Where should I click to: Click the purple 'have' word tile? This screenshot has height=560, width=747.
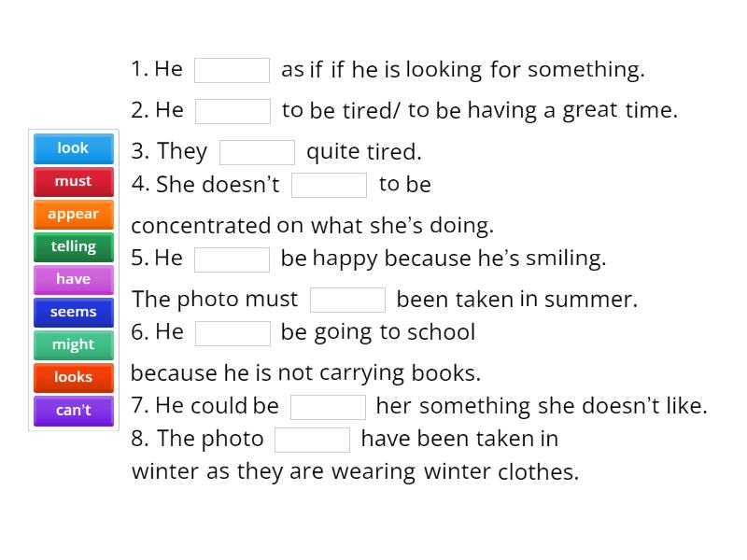[x=73, y=279]
